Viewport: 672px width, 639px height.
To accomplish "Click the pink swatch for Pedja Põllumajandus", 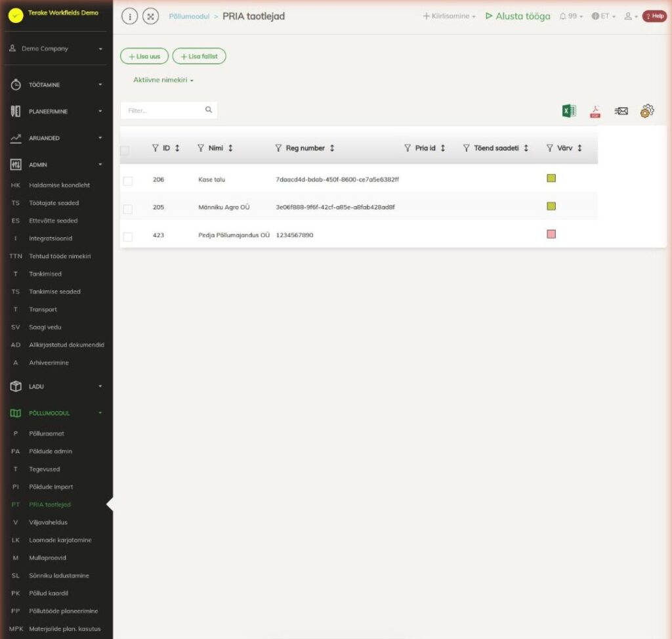I will coord(551,234).
